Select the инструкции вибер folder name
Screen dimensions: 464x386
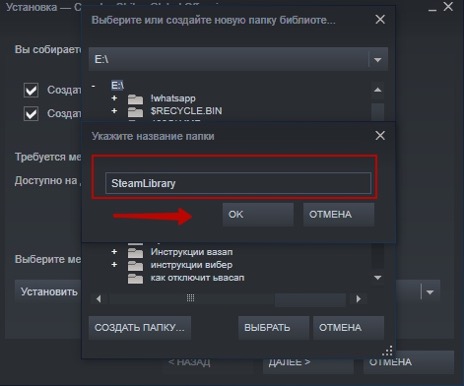[192, 265]
